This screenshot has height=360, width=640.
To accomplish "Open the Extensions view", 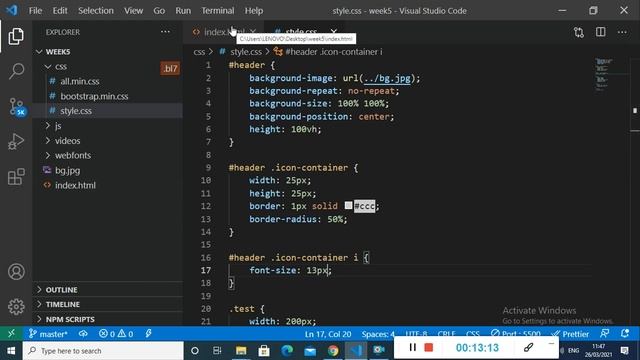I will point(16,177).
